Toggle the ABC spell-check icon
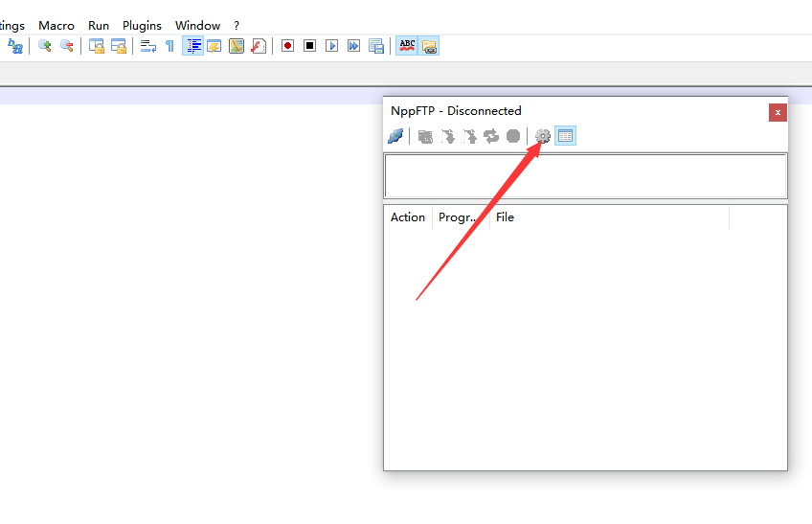 click(x=407, y=46)
